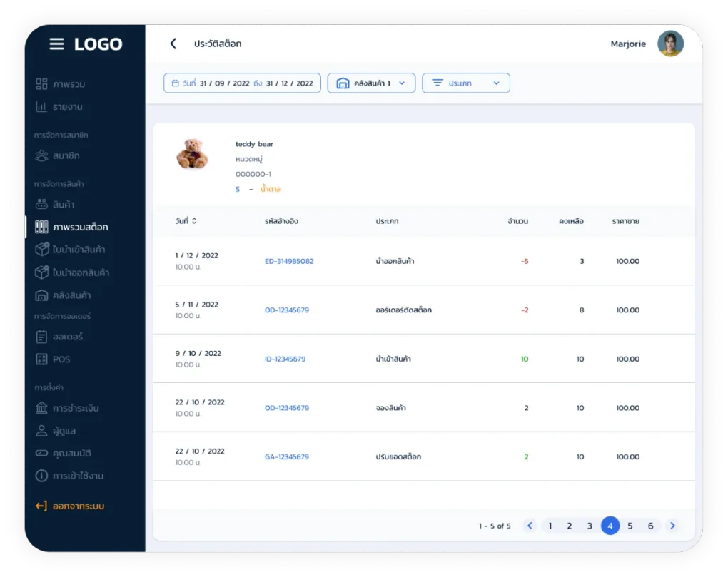Go to page 5

pyautogui.click(x=630, y=526)
